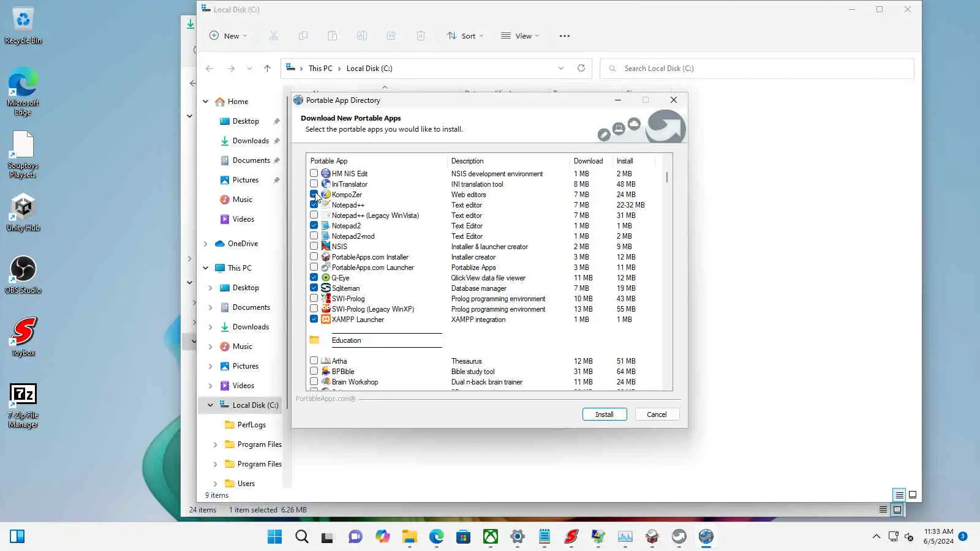980x551 pixels.
Task: Collapse the Local Disk (C:) tree node
Action: (x=210, y=405)
